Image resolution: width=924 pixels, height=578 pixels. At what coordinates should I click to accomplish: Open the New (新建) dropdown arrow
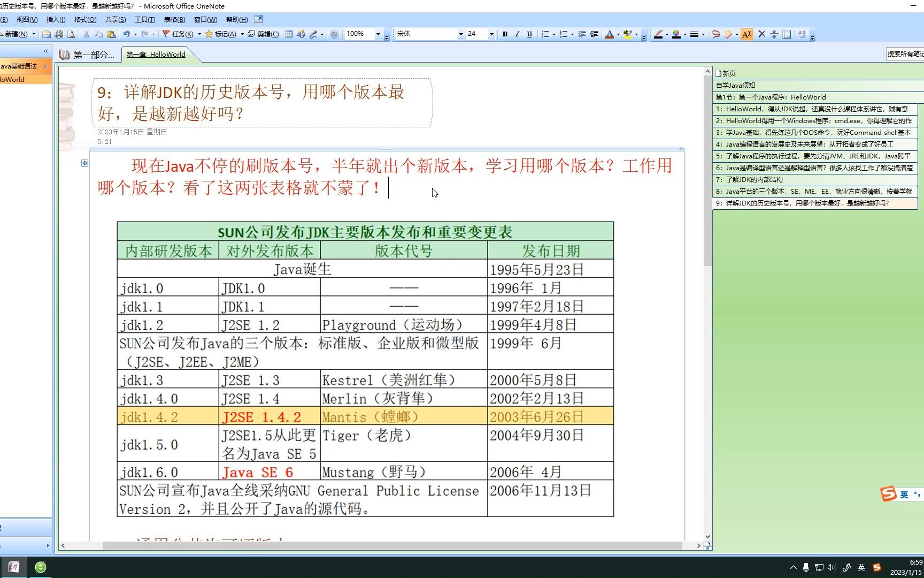point(34,34)
